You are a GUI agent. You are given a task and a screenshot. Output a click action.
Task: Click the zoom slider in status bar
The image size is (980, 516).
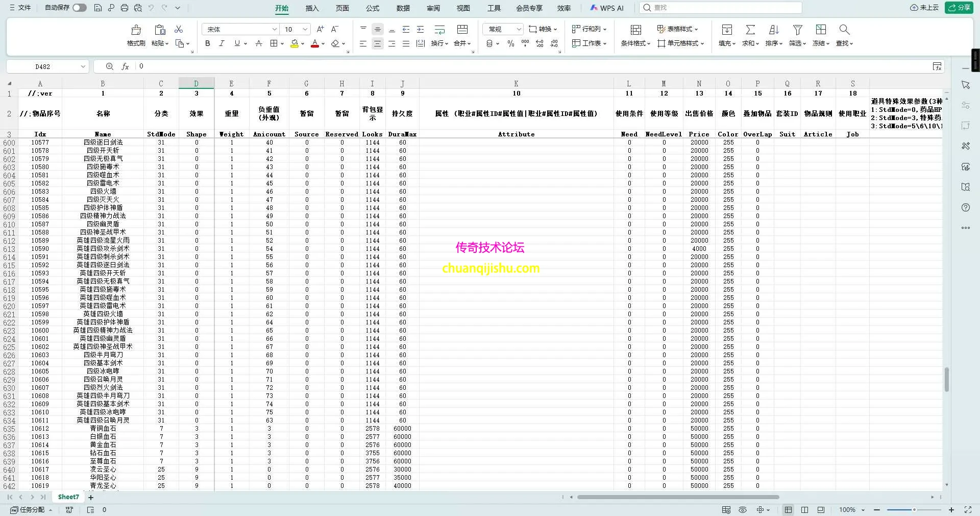click(914, 510)
